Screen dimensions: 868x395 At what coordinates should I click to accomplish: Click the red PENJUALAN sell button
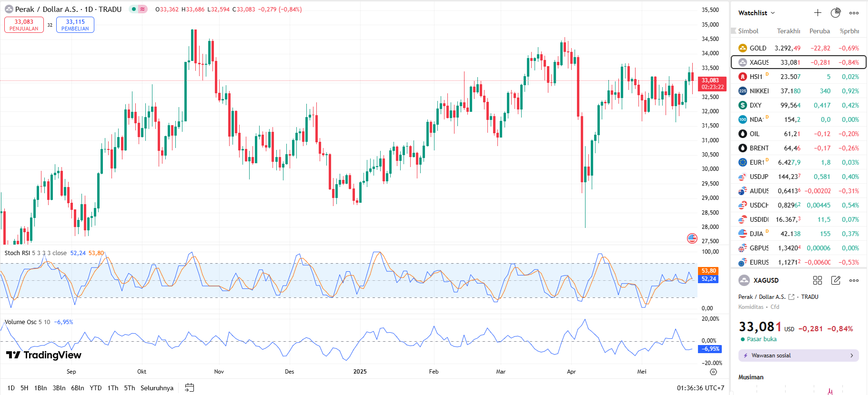(24, 25)
